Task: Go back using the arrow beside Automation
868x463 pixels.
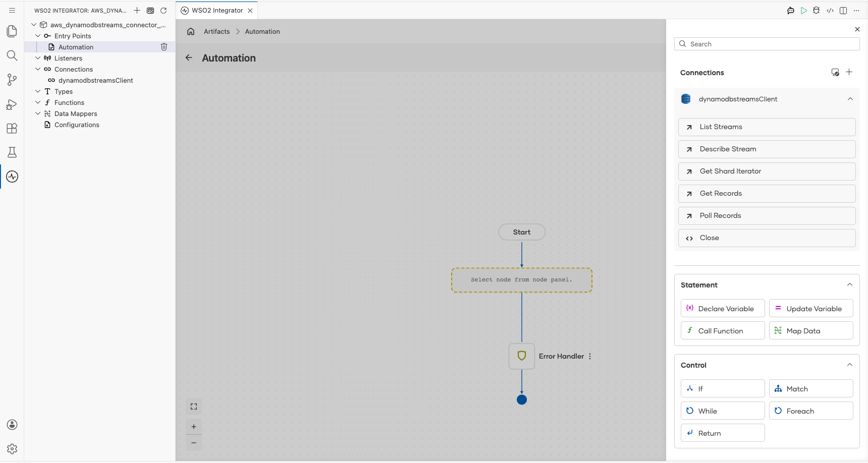Action: [x=189, y=57]
